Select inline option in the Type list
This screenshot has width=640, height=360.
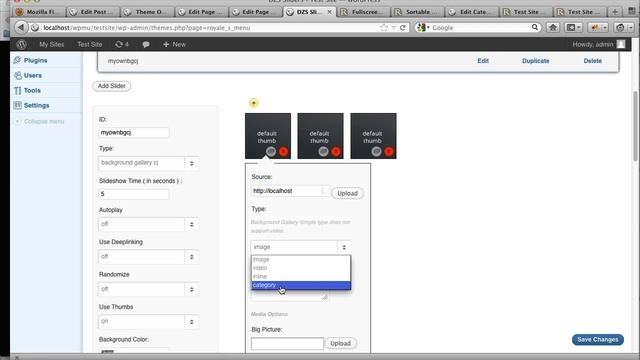click(301, 276)
